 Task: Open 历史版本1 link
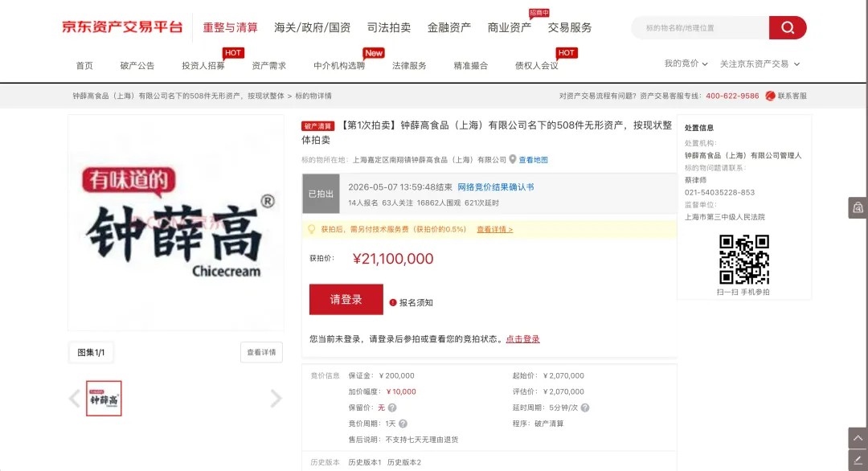[364, 462]
